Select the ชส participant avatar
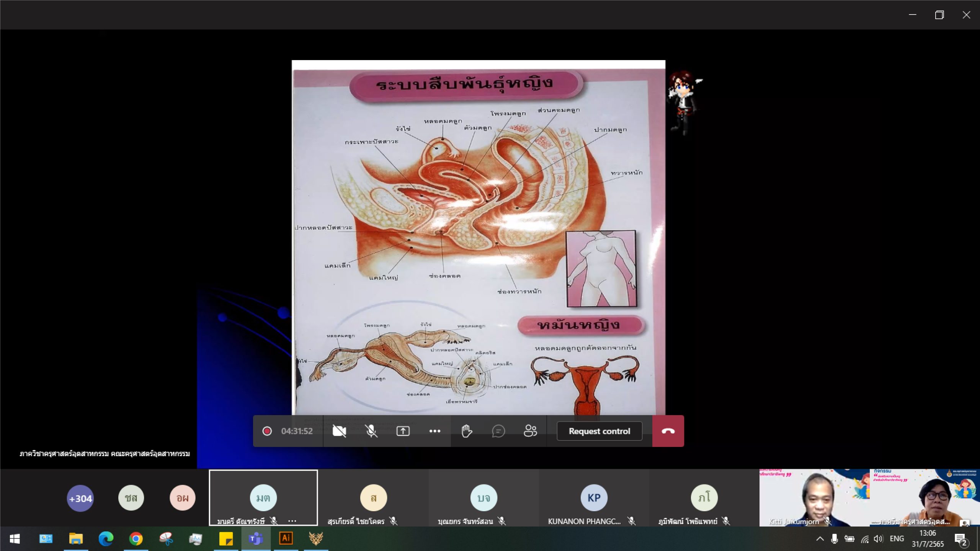This screenshot has width=980, height=551. [x=131, y=498]
